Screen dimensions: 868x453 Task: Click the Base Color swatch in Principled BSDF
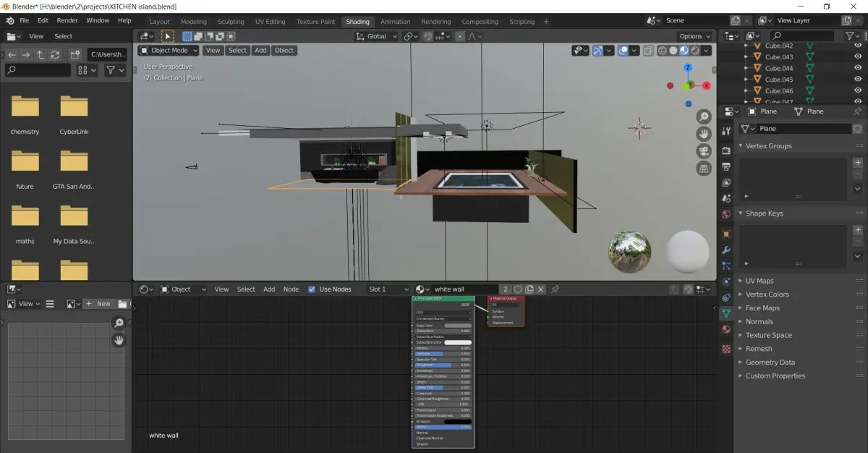457,326
